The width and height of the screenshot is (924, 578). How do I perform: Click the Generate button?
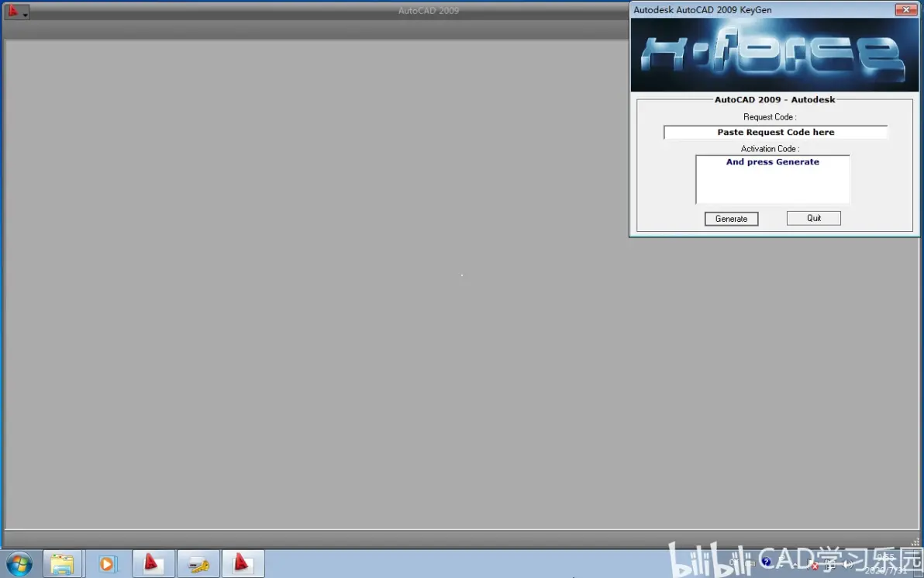[x=731, y=219]
